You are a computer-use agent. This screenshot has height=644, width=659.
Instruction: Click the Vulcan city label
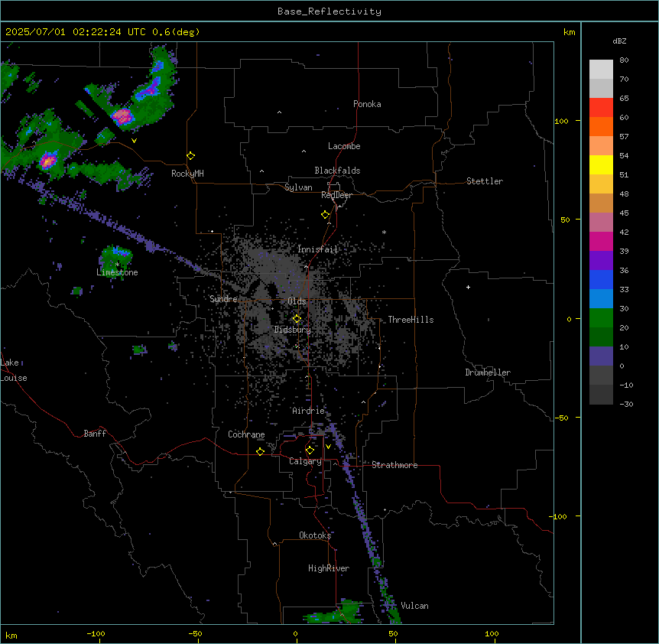(414, 606)
